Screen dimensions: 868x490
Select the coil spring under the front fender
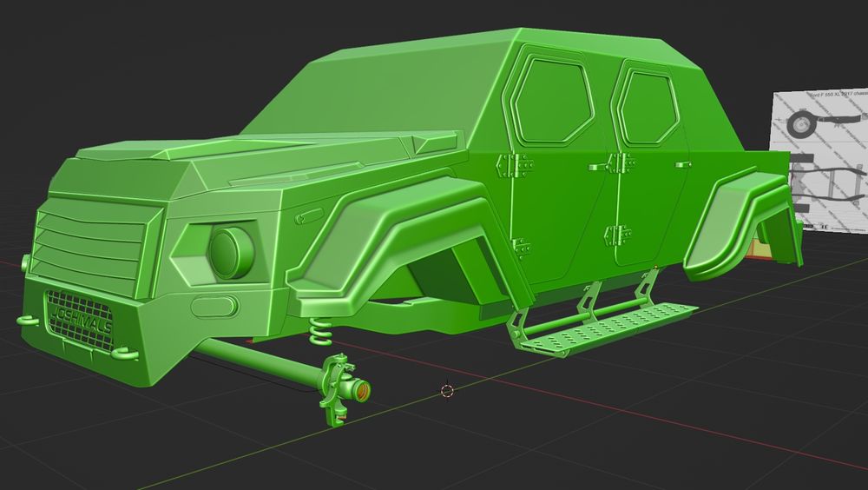(x=320, y=332)
